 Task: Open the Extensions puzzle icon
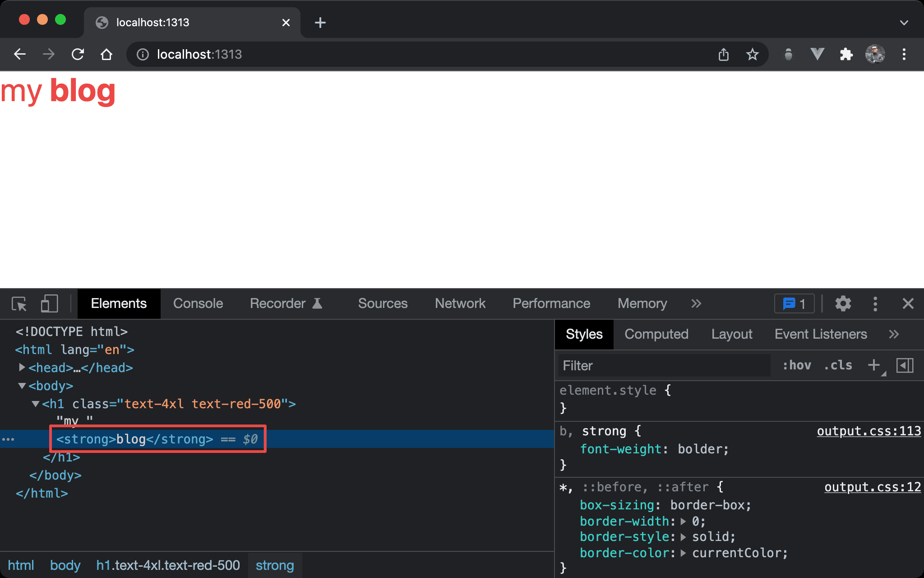pos(846,55)
